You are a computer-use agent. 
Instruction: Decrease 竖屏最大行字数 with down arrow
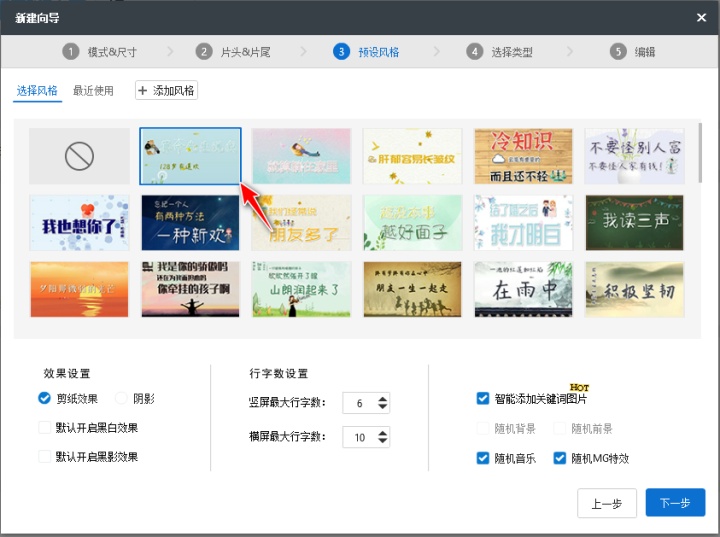point(382,407)
